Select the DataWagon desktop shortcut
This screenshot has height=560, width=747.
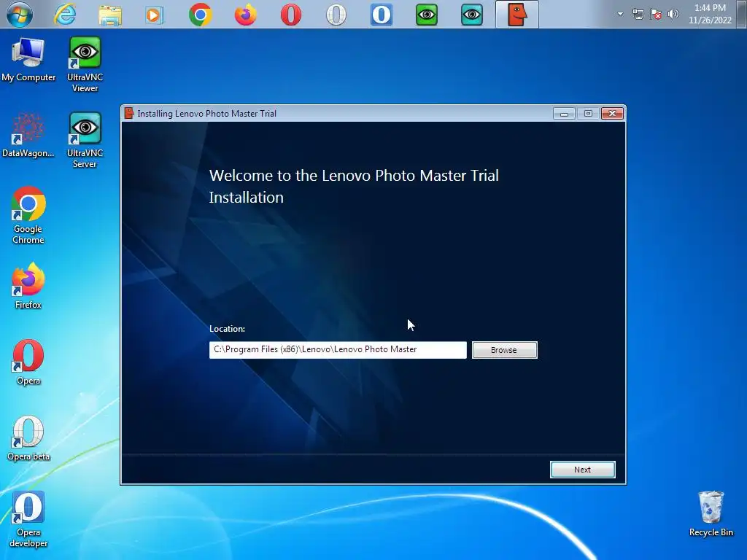click(28, 135)
